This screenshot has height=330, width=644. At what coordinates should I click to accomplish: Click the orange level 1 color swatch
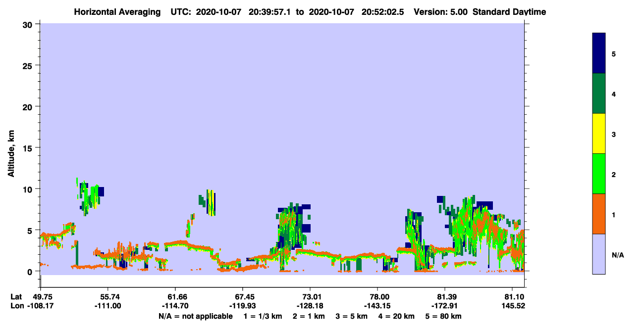tap(599, 214)
